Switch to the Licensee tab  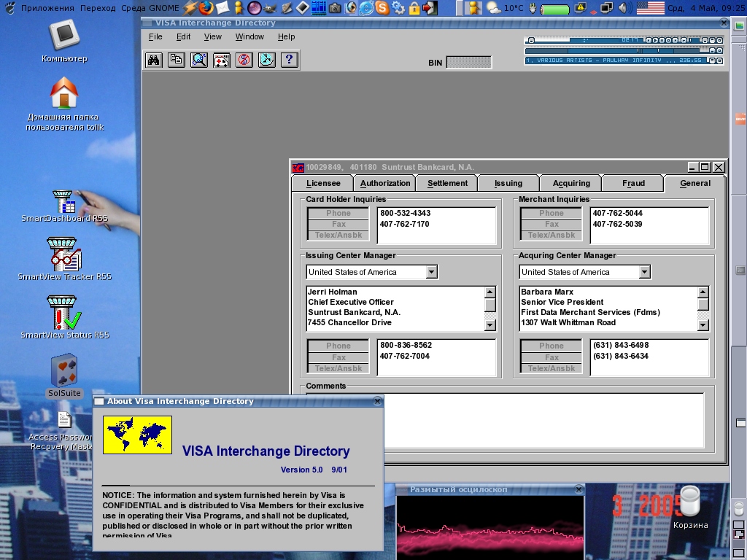[323, 183]
